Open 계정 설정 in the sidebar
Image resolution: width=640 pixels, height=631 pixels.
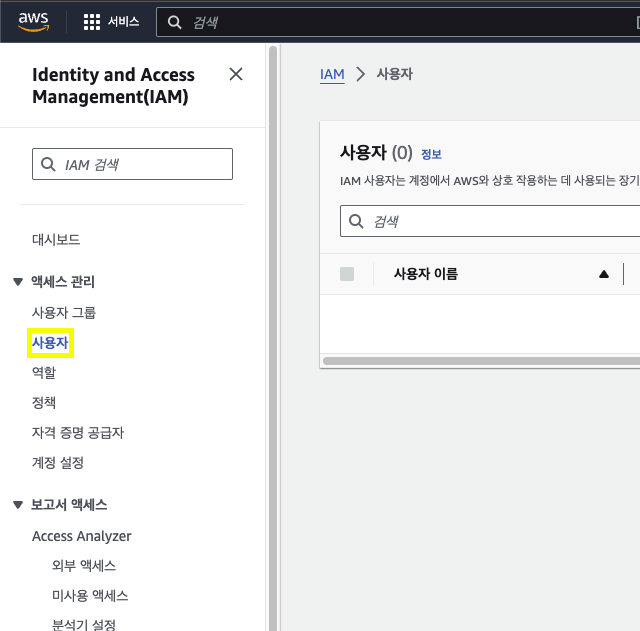(58, 462)
